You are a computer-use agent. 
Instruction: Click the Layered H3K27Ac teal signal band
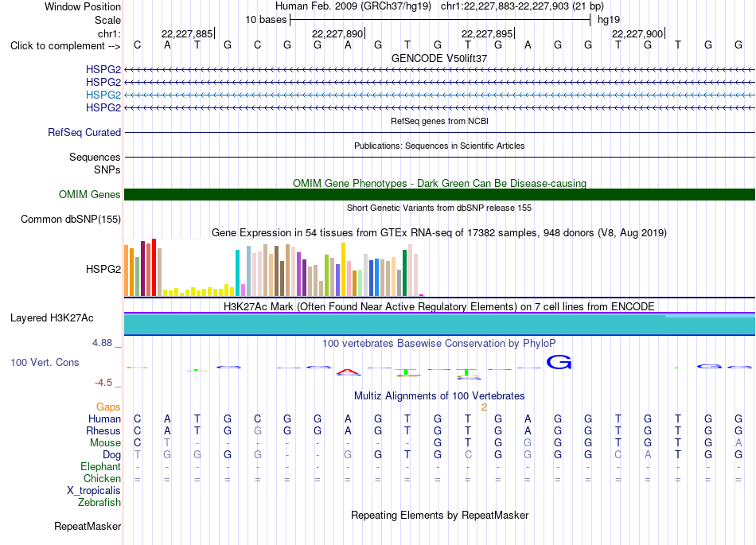pyautogui.click(x=439, y=324)
